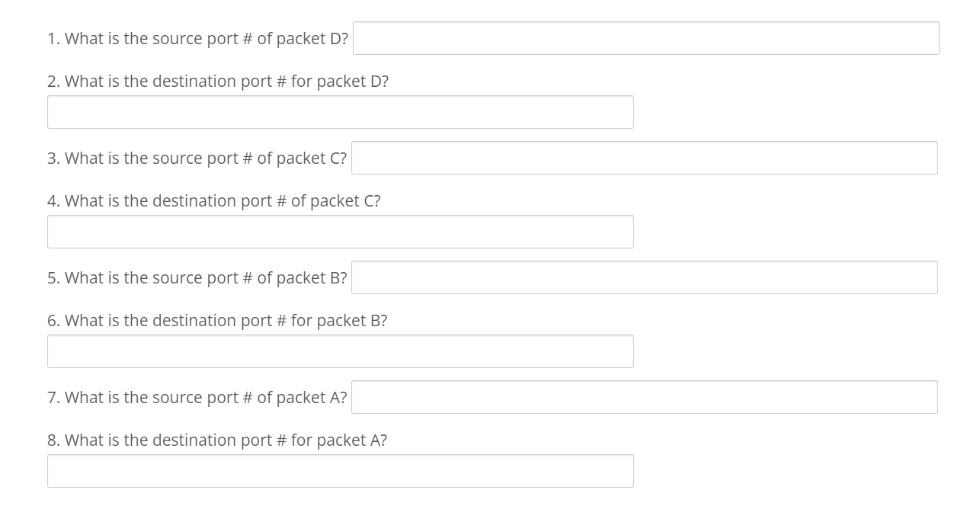Select question 3 text about packet C

point(197,158)
